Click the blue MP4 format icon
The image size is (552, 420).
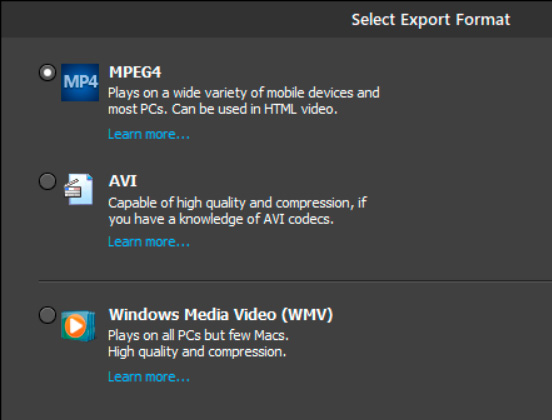point(80,82)
